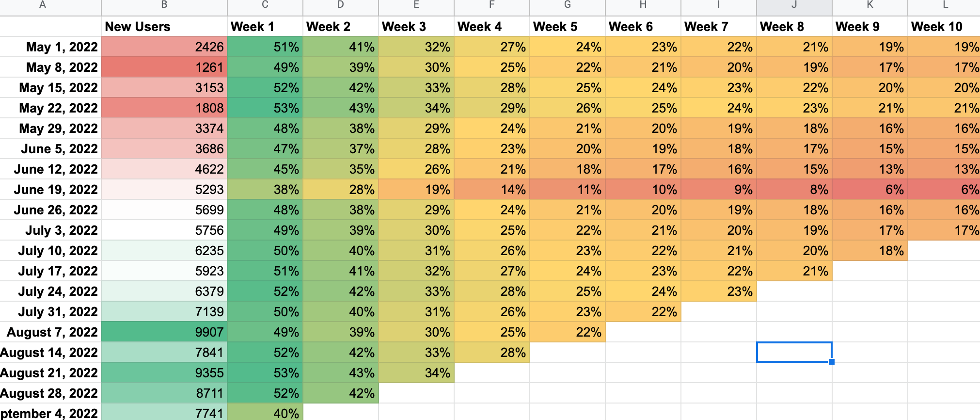The width and height of the screenshot is (980, 420).
Task: Select the Week 1 header cell
Action: pos(265,27)
